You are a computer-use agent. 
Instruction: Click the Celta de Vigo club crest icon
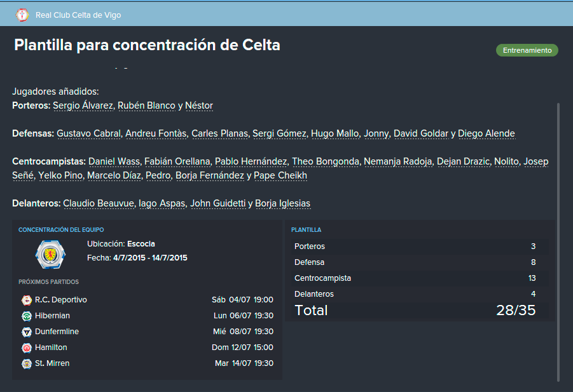(x=22, y=15)
